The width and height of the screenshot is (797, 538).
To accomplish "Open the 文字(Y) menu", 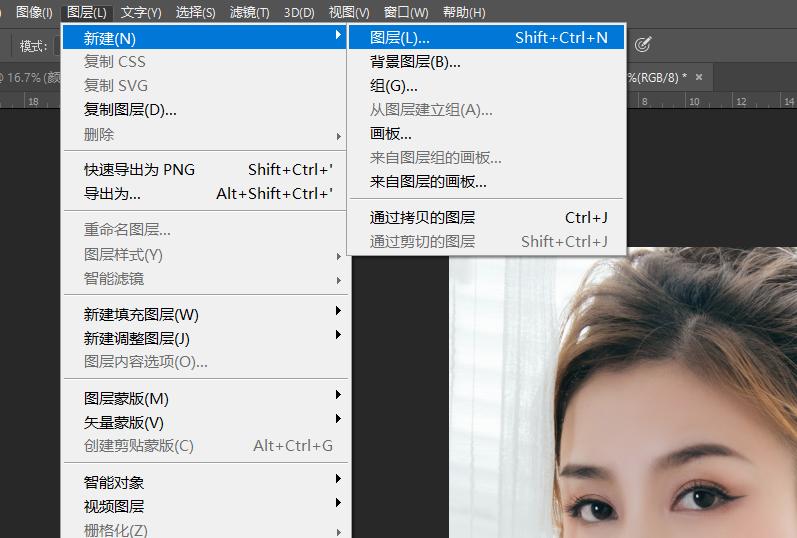I will tap(141, 12).
